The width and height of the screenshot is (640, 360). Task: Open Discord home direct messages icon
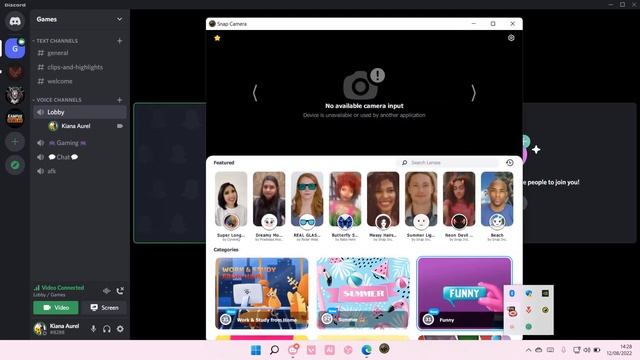click(15, 21)
